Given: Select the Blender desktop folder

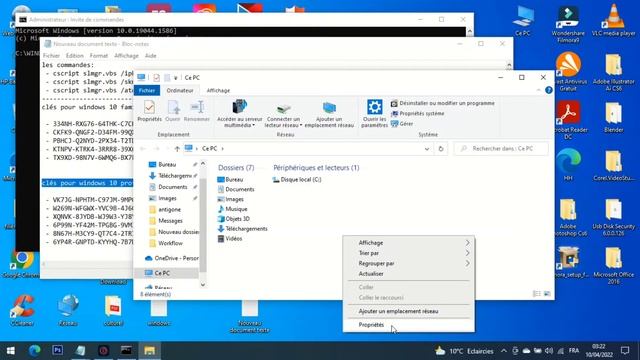Looking at the screenshot, I should (x=613, y=118).
